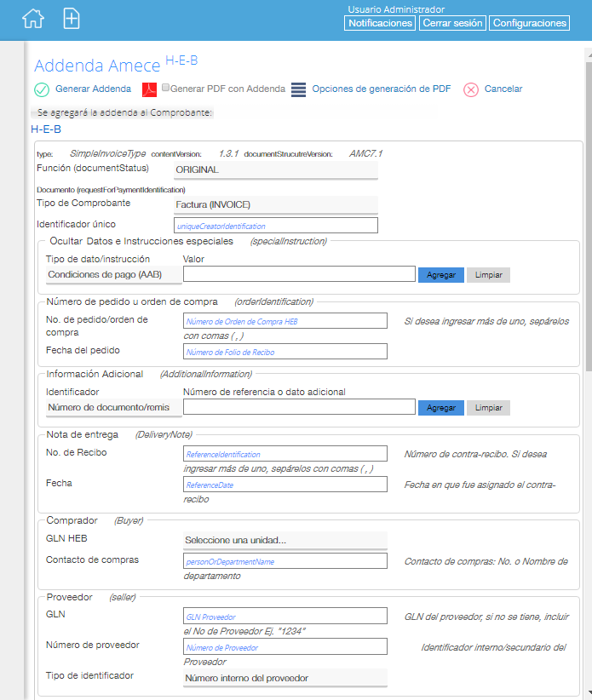Click the green check Generar Addenda icon
Screen dimensions: 592x700
pos(42,89)
